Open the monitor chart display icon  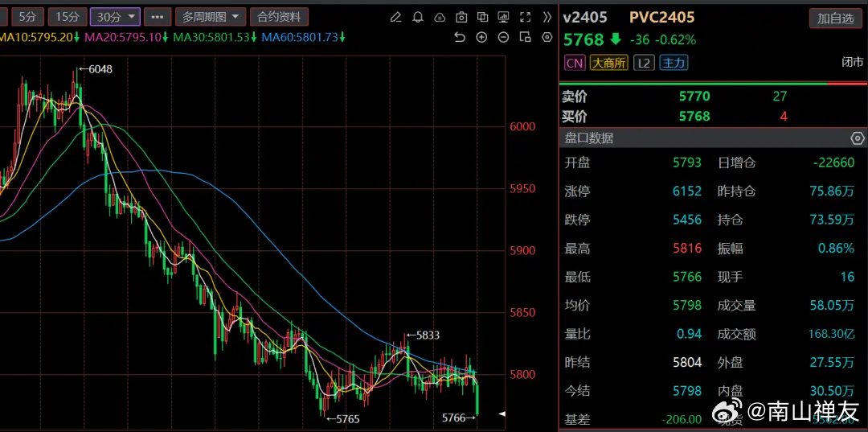(x=504, y=17)
